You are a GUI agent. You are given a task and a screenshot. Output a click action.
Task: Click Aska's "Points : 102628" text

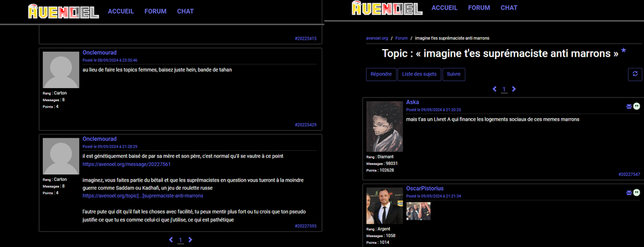[x=380, y=170]
